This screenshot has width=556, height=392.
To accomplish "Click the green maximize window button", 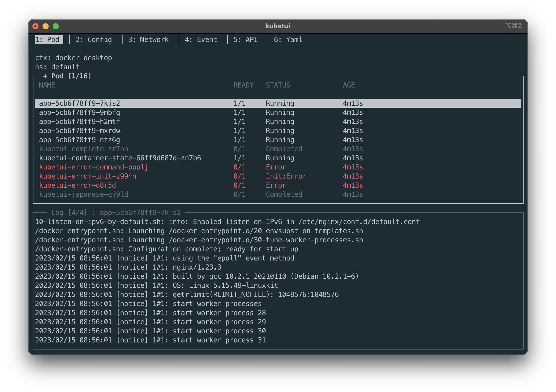I will pos(56,26).
